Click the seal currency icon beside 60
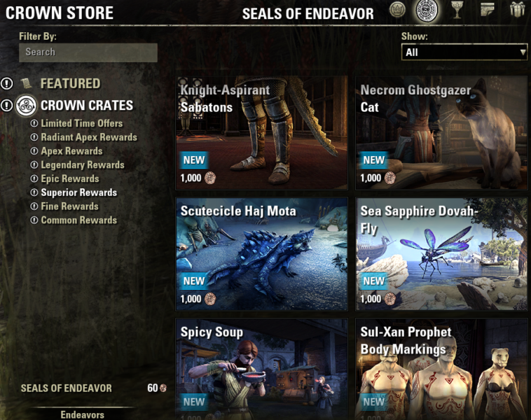The width and height of the screenshot is (531, 420). point(163,388)
